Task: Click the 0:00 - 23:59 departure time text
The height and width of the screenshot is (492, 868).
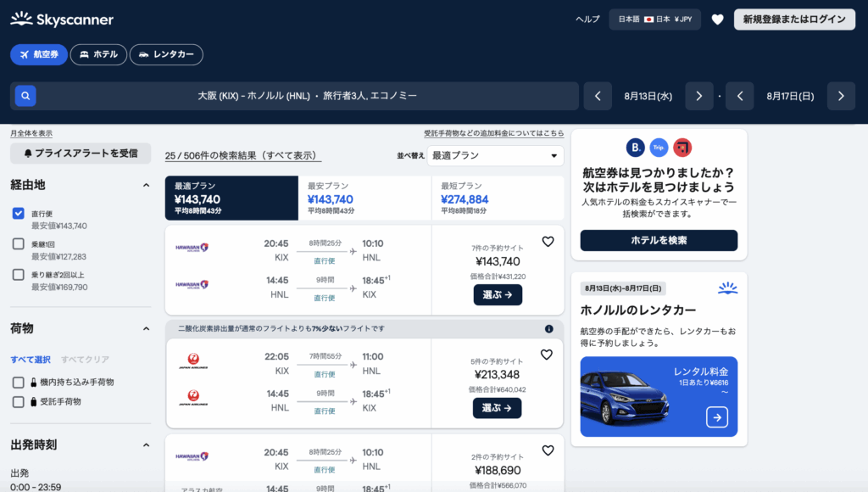Action: [x=36, y=487]
